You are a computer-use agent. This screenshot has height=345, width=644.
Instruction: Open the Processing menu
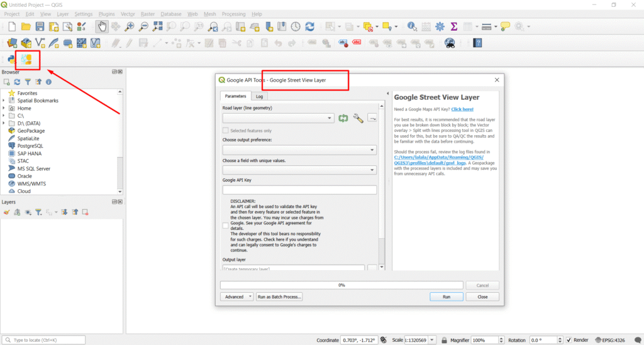point(233,14)
